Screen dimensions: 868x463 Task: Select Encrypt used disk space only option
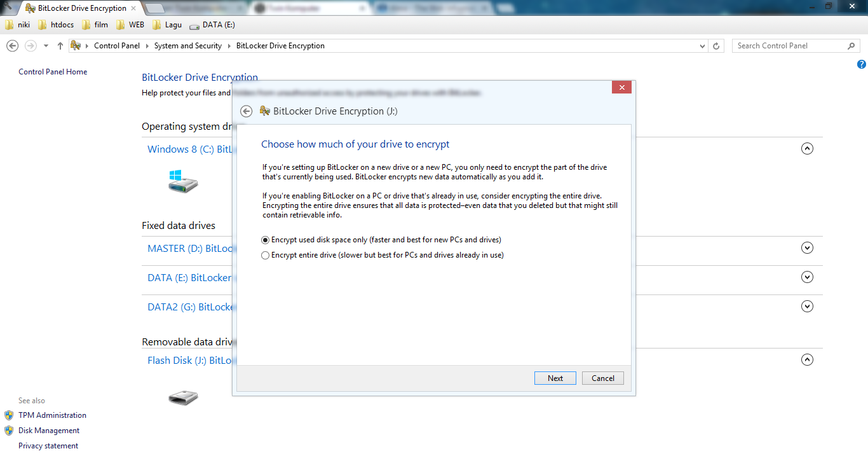point(381,240)
